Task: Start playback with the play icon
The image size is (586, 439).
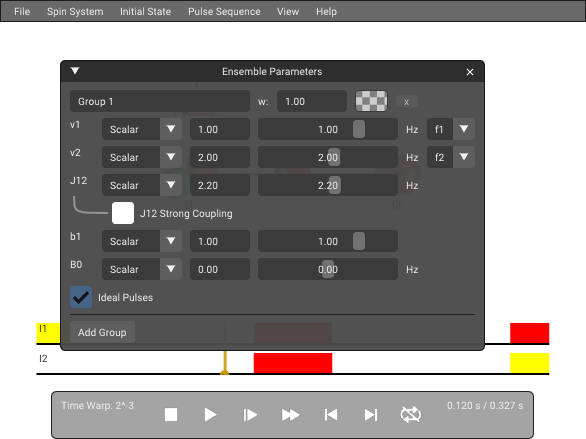Action: 210,415
